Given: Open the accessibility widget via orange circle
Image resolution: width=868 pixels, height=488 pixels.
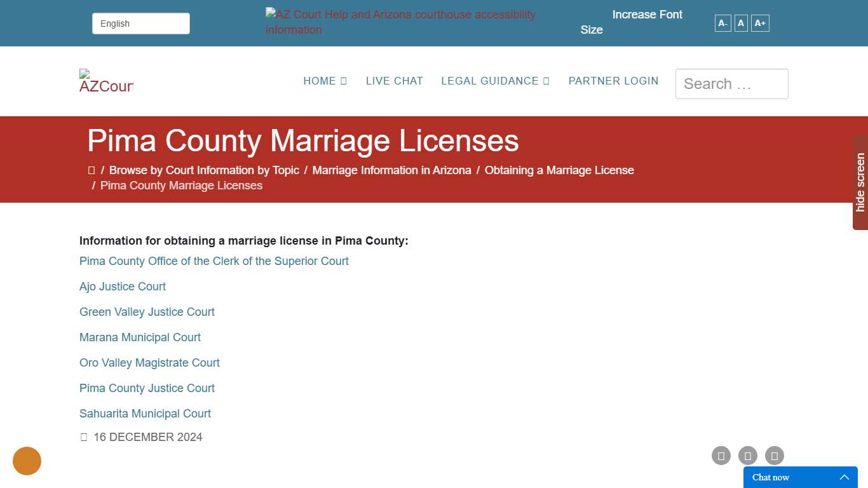Looking at the screenshot, I should tap(27, 461).
